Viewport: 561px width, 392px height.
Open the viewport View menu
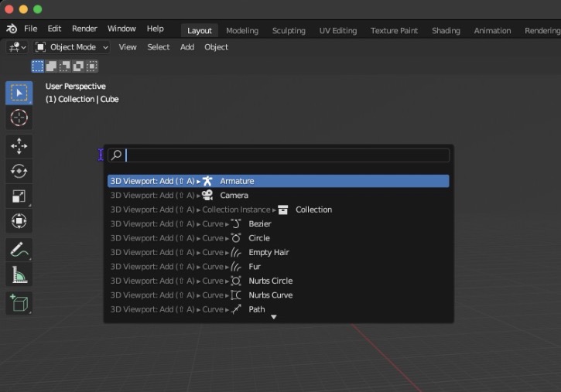pyautogui.click(x=128, y=47)
